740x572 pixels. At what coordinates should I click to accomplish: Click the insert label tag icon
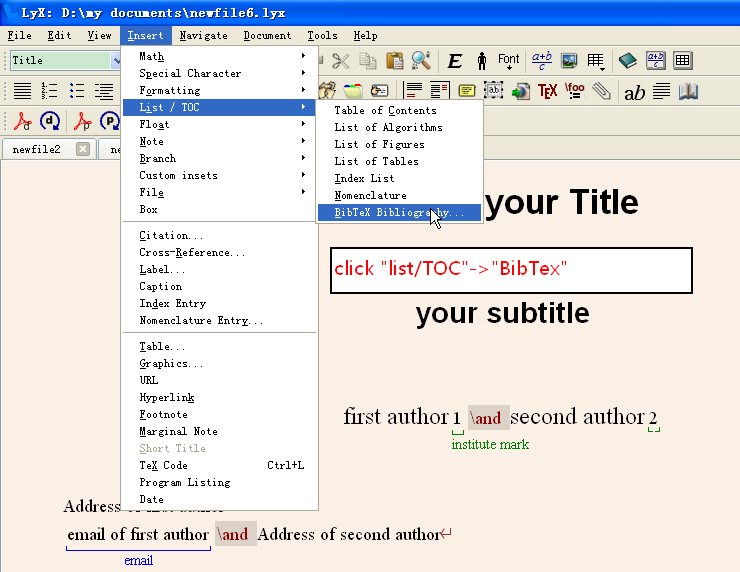pos(379,90)
